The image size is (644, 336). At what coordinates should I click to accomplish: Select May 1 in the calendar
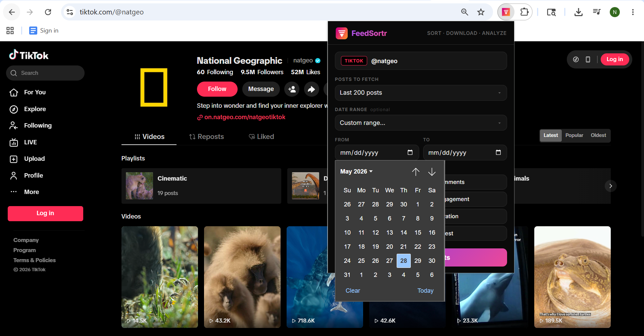point(418,204)
